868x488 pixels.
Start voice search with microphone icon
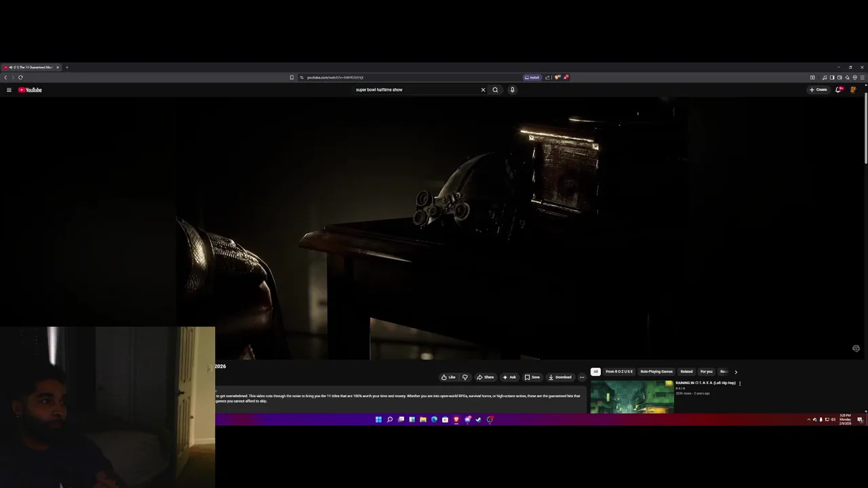tap(512, 89)
